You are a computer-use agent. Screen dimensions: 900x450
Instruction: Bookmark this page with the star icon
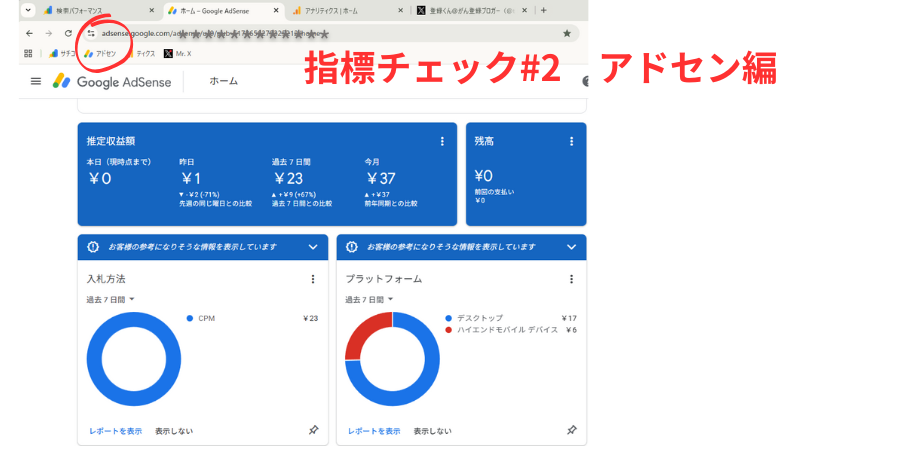click(567, 33)
